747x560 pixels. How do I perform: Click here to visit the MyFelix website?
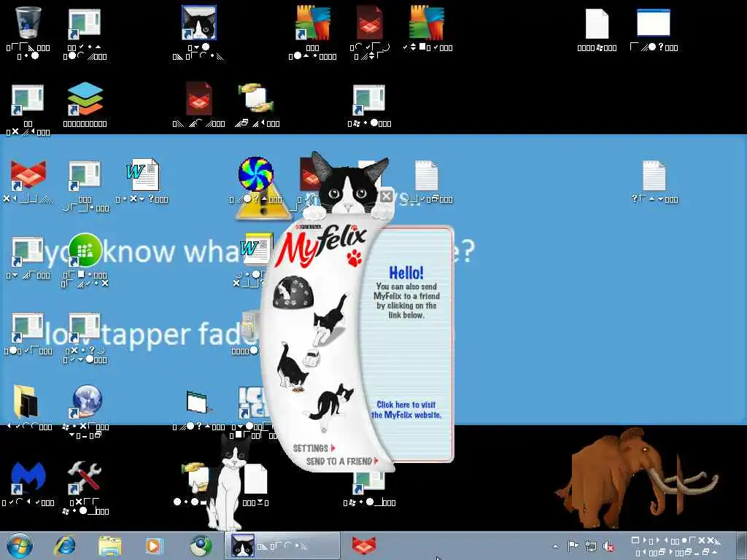[406, 410]
